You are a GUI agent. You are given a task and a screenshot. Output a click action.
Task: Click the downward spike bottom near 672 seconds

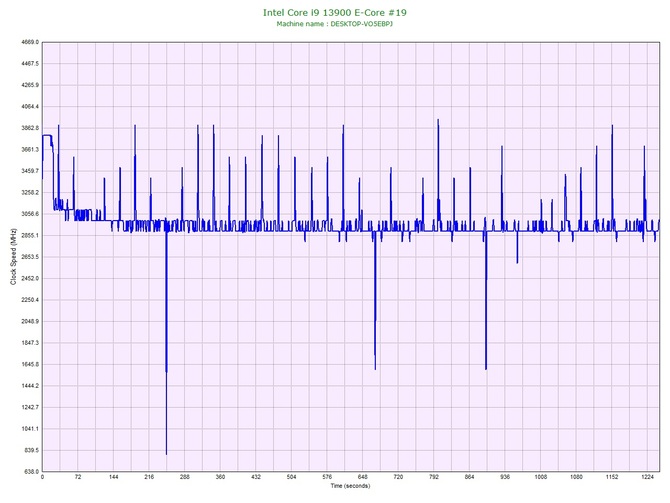pyautogui.click(x=375, y=368)
